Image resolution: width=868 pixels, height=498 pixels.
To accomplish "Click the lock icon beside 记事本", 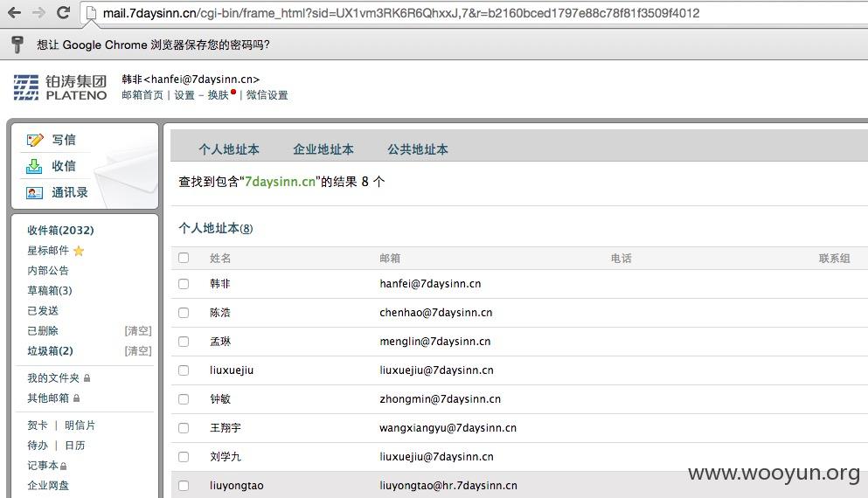I will [63, 466].
